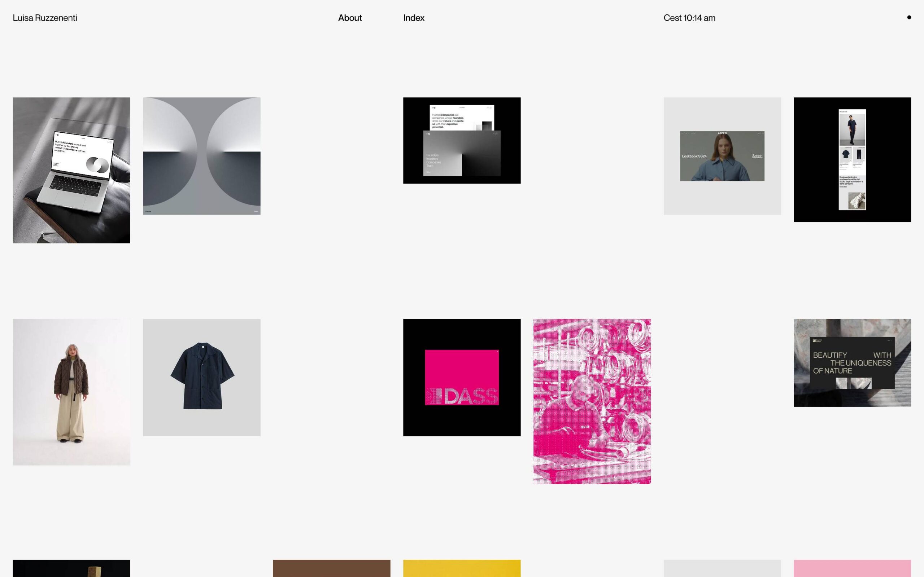Open the woman in quilted jacket photo
The image size is (924, 577).
(x=71, y=392)
